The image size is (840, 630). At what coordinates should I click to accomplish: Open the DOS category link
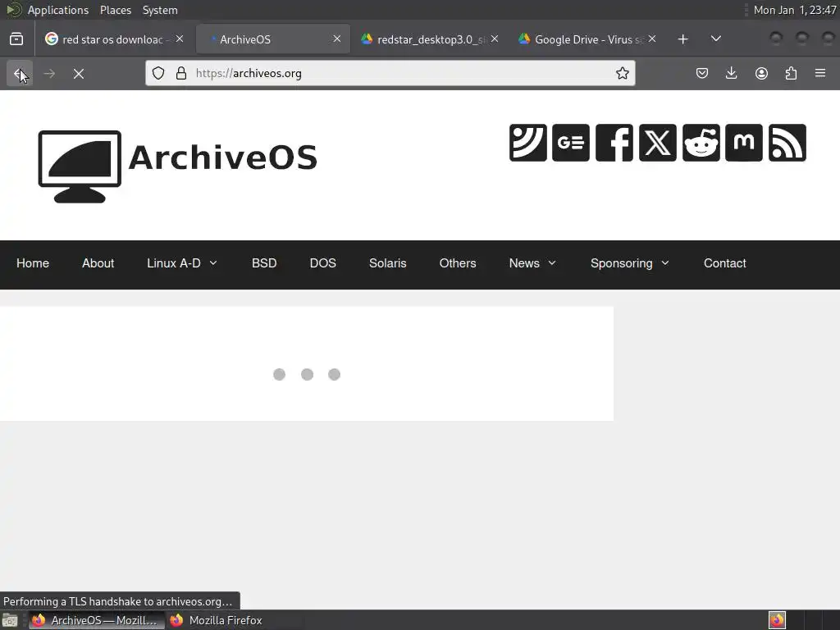322,263
